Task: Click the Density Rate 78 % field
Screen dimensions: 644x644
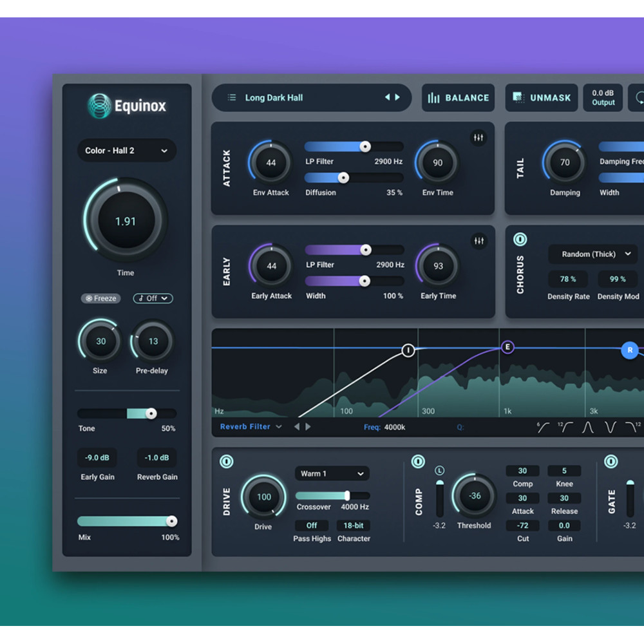Action: click(567, 279)
